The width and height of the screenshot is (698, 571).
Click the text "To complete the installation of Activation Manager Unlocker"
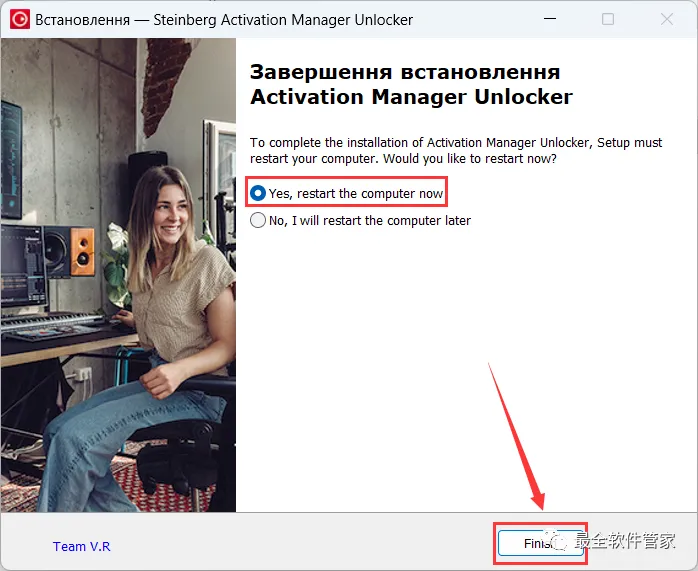tap(420, 142)
